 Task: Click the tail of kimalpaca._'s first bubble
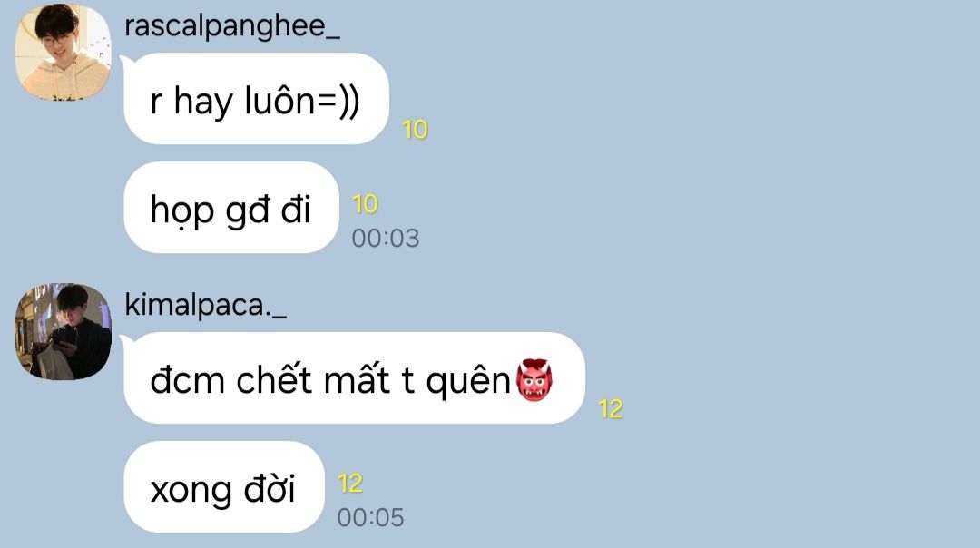click(x=125, y=340)
